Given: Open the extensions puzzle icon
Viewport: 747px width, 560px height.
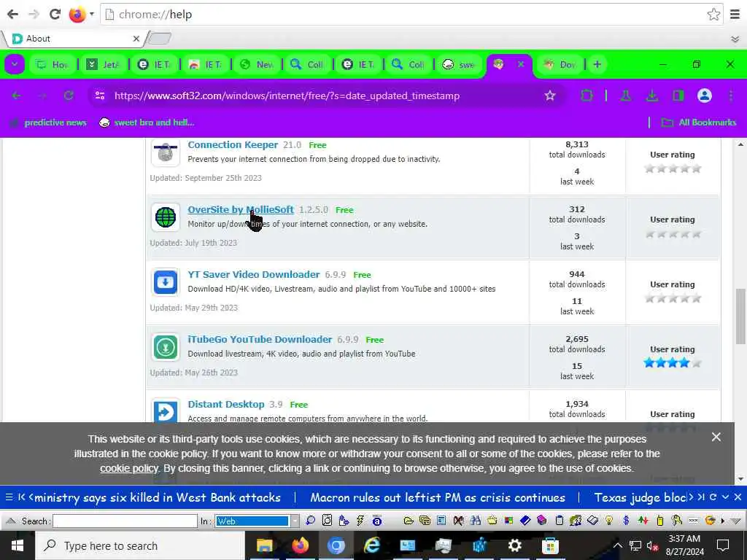Looking at the screenshot, I should (587, 96).
